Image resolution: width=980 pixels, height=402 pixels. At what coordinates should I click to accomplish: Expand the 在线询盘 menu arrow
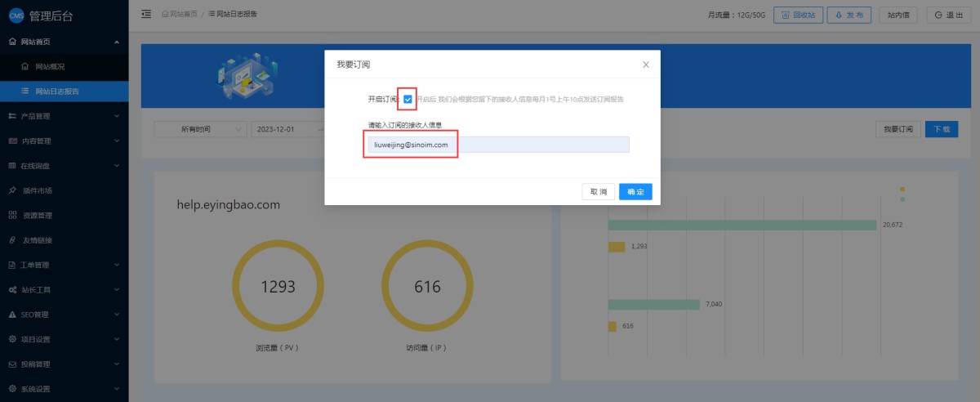[117, 166]
